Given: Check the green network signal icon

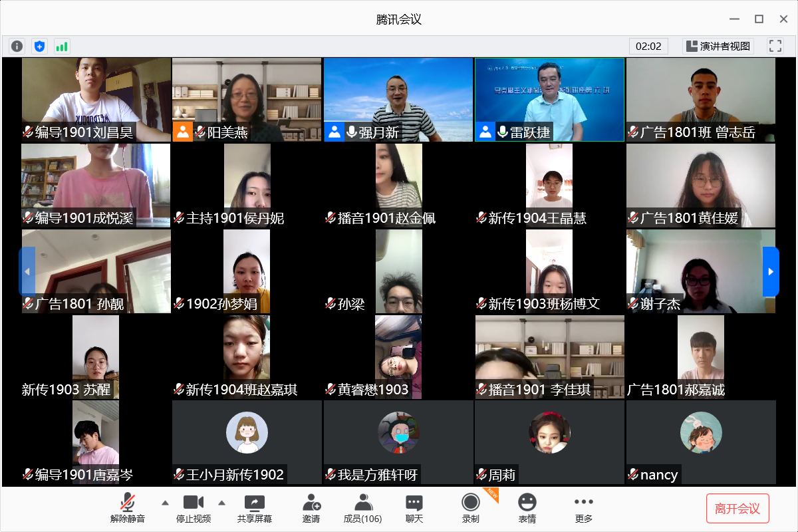Looking at the screenshot, I should point(62,46).
